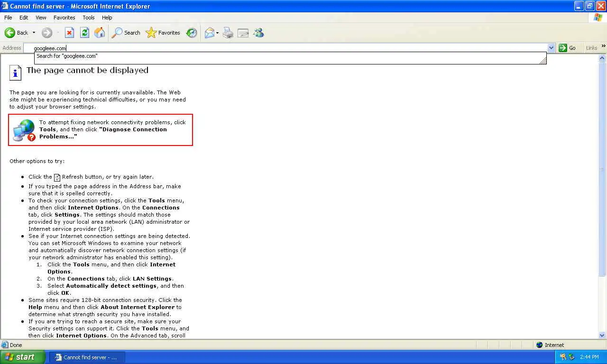Click the Forward arrow button
This screenshot has width=607, height=364.
point(46,33)
